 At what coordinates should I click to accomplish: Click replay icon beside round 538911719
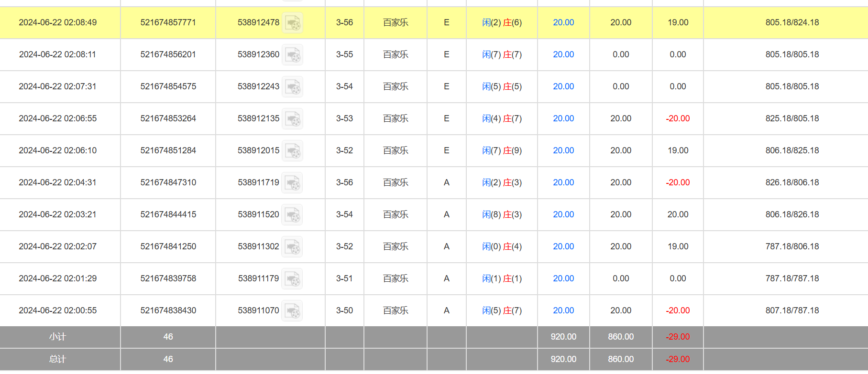(x=292, y=183)
